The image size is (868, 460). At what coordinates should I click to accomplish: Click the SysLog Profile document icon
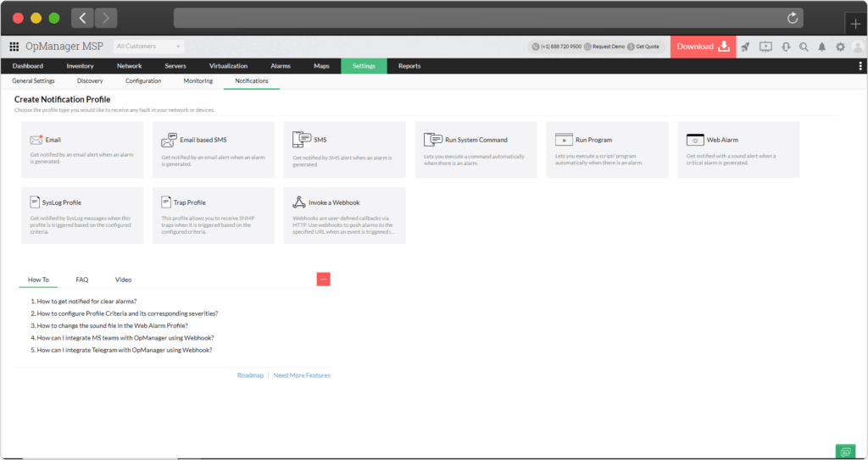(35, 202)
